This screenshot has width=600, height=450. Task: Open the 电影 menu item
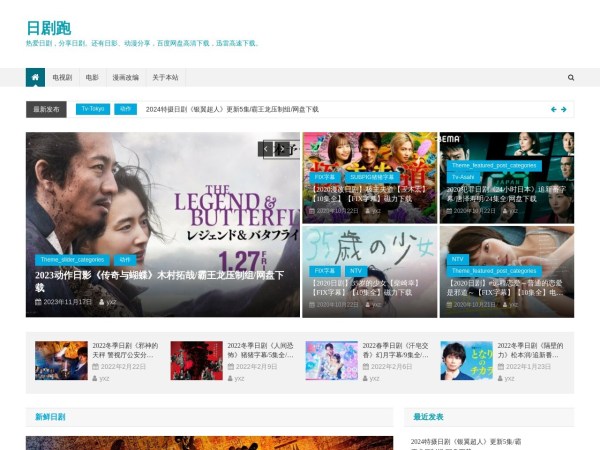coord(92,77)
